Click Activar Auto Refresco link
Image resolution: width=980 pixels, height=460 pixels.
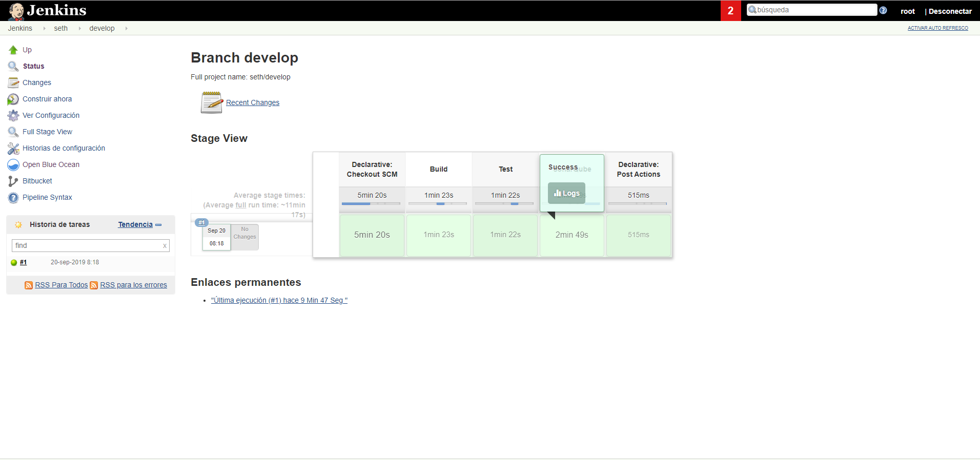coord(938,28)
